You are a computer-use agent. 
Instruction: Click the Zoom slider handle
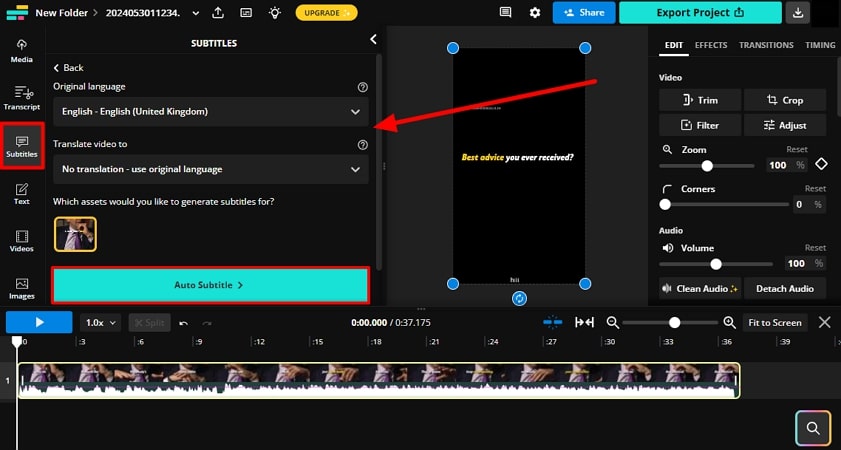(707, 166)
